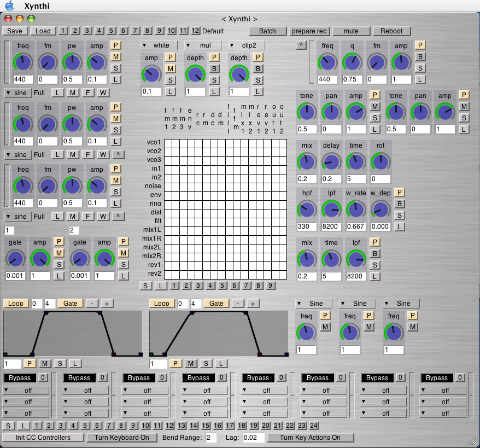Click the w_rate knob
480x448 pixels.
(356, 210)
